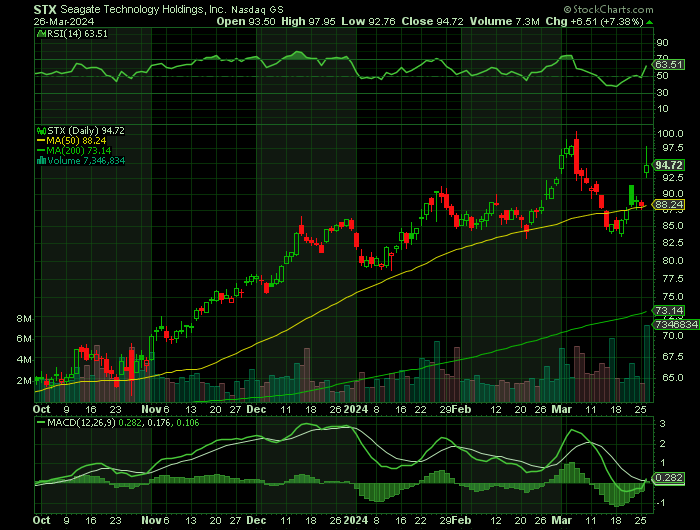
Task: Click the large red candlestick at March peak
Action: (577, 154)
